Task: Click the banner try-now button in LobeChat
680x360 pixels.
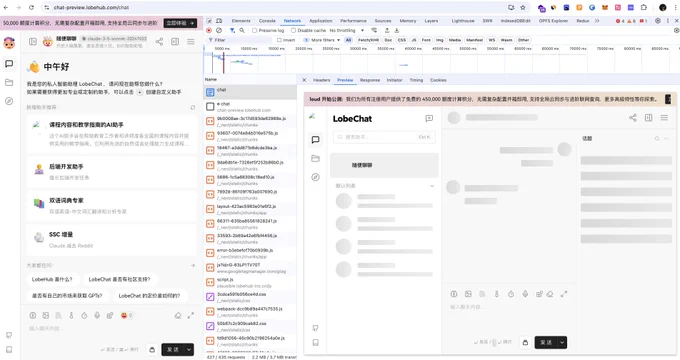Action: 180,23
